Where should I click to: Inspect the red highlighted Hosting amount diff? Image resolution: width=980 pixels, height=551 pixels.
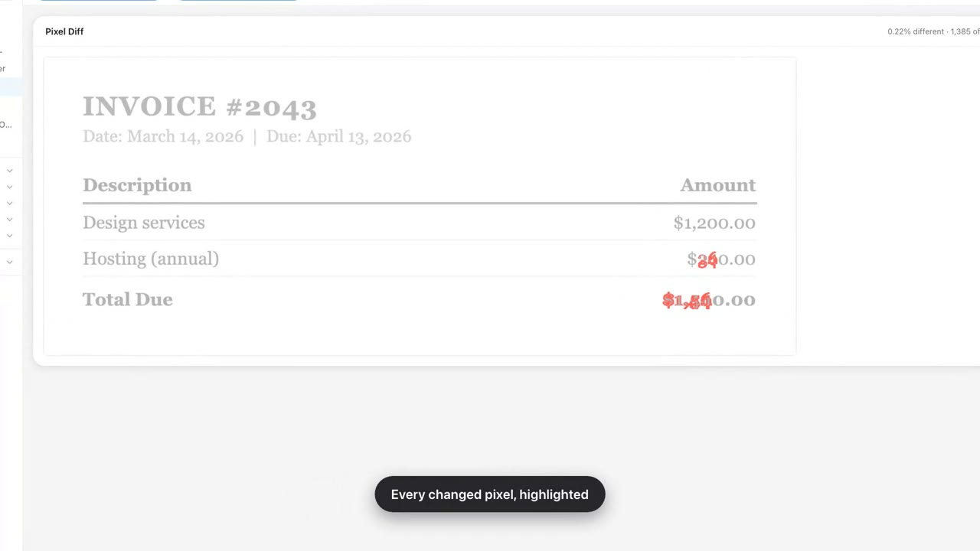click(707, 260)
